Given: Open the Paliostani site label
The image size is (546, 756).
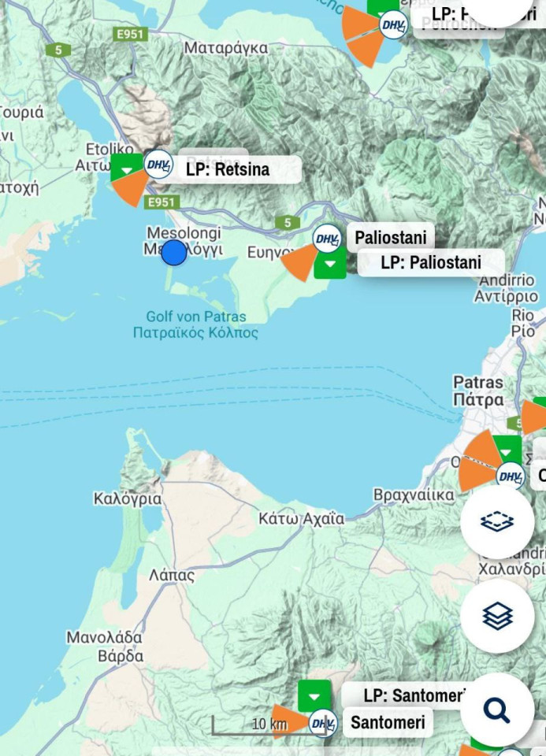Looking at the screenshot, I should click(391, 237).
